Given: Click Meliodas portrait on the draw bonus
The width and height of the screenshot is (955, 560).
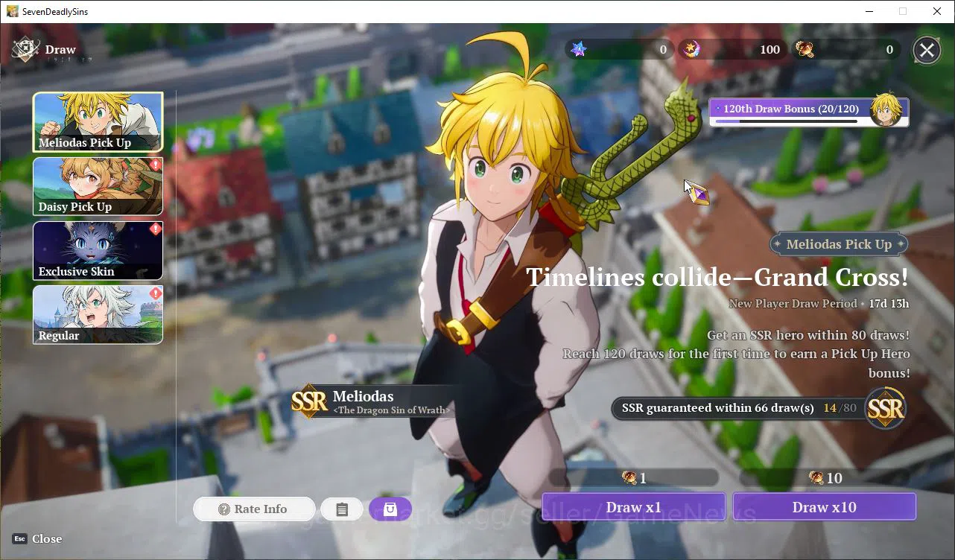Looking at the screenshot, I should (x=886, y=109).
